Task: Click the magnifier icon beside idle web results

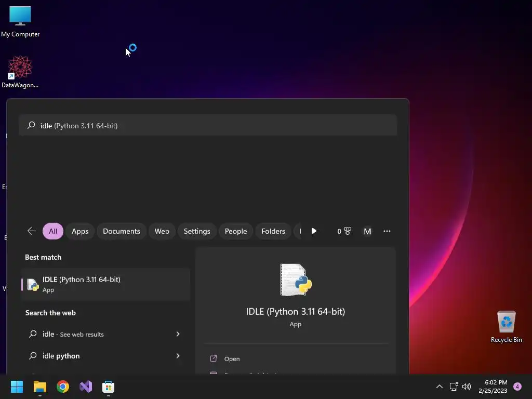Action: pos(33,334)
